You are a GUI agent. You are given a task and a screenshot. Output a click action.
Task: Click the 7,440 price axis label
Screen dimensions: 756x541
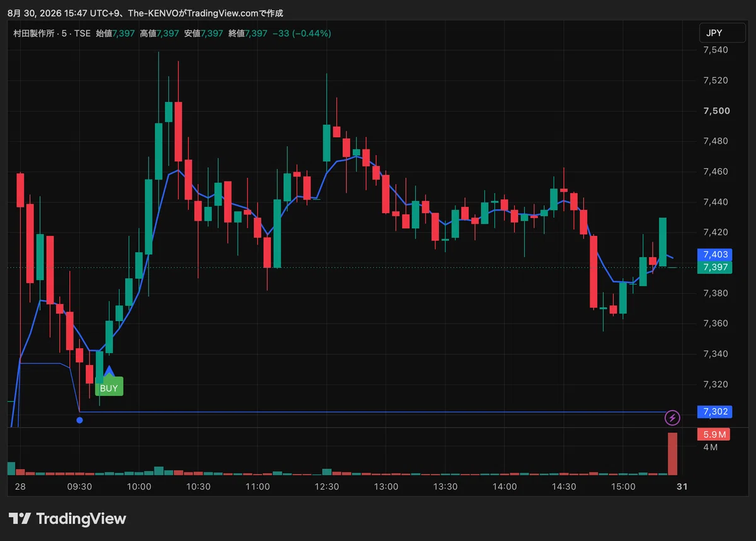[x=716, y=202]
